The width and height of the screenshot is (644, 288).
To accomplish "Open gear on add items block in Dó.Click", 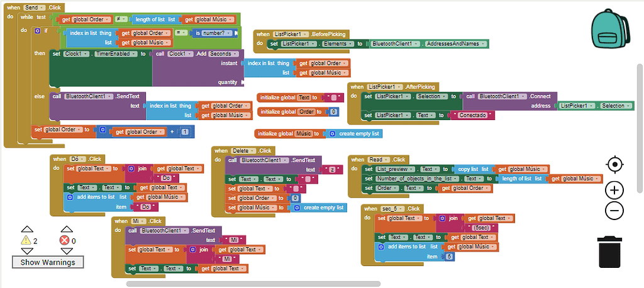I will pyautogui.click(x=70, y=197).
